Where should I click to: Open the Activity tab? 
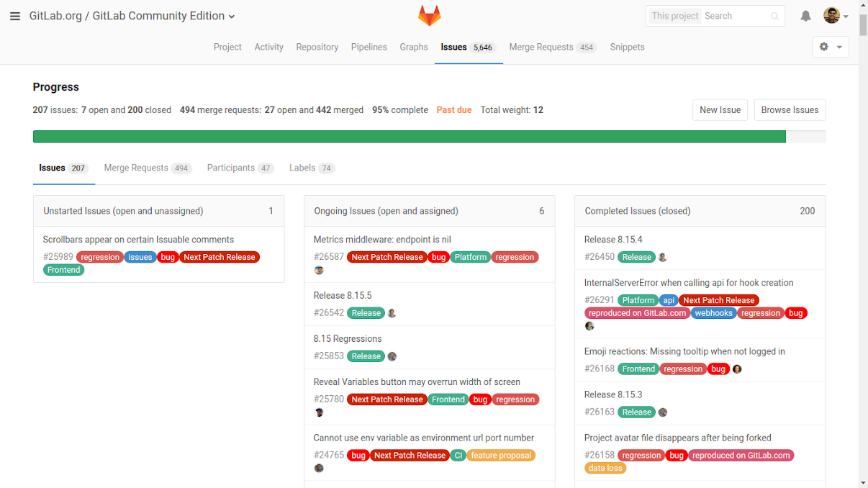(x=269, y=47)
